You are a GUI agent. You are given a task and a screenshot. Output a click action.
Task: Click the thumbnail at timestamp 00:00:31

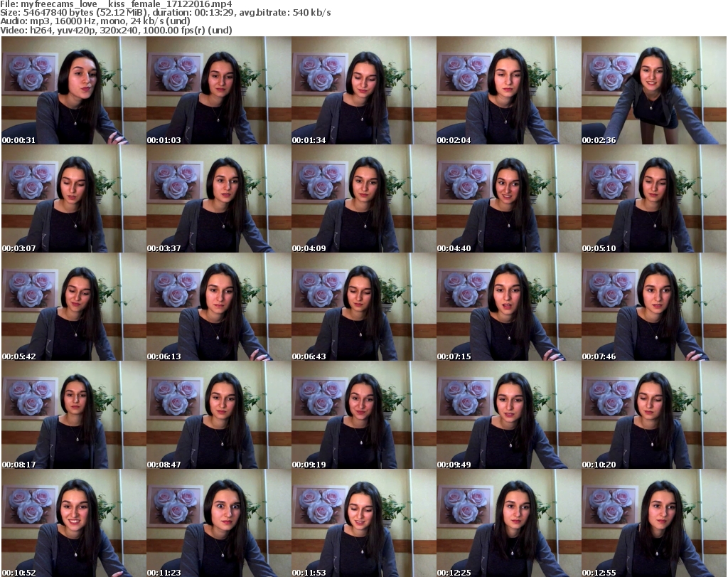73,91
